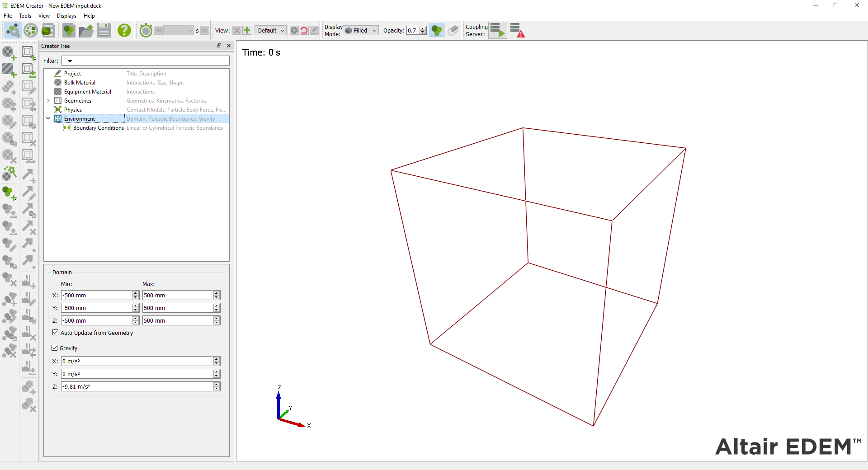The width and height of the screenshot is (868, 470).
Task: Click the green stopwatch time icon
Action: point(146,30)
